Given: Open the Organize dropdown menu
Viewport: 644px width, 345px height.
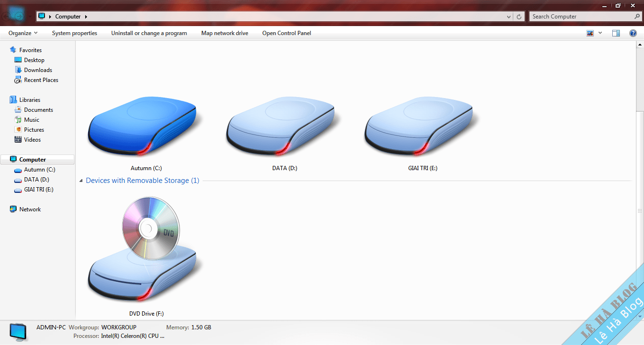Looking at the screenshot, I should tap(23, 33).
